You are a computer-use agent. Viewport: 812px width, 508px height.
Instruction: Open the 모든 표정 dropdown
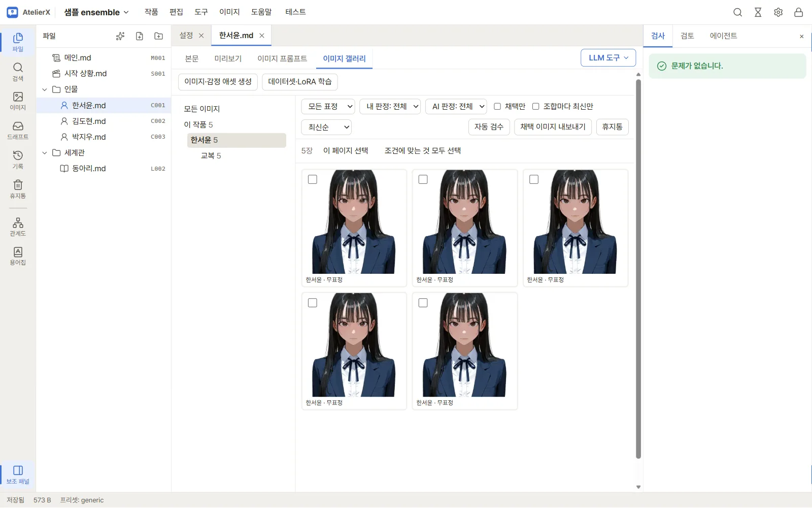[328, 106]
